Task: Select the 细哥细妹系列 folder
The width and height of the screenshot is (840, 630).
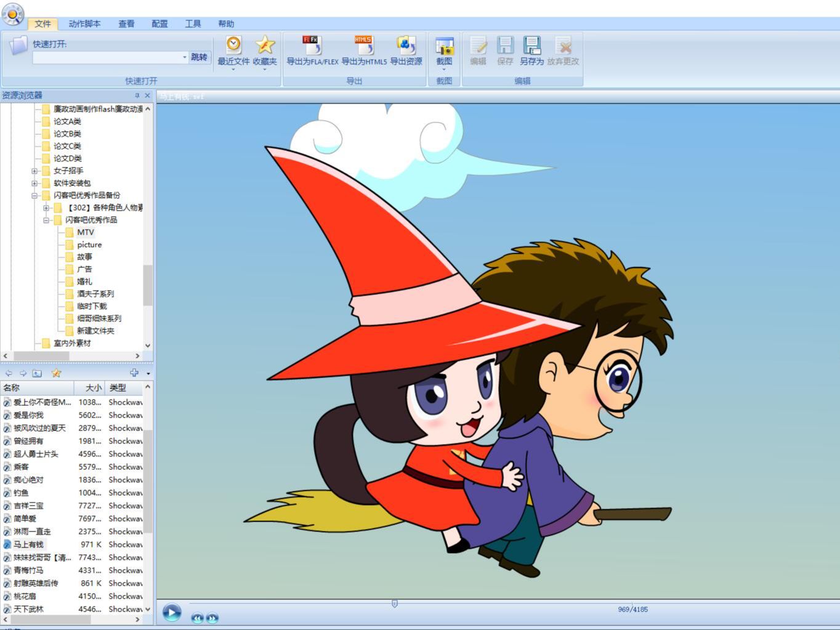Action: pos(99,318)
